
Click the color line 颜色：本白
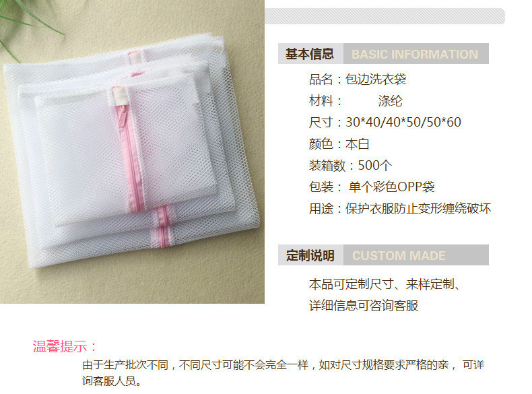(339, 144)
